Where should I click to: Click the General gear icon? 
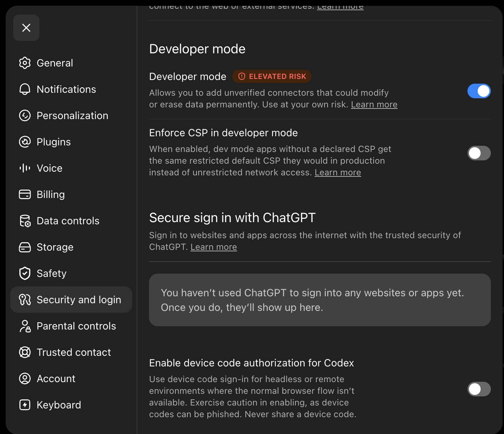(x=25, y=63)
